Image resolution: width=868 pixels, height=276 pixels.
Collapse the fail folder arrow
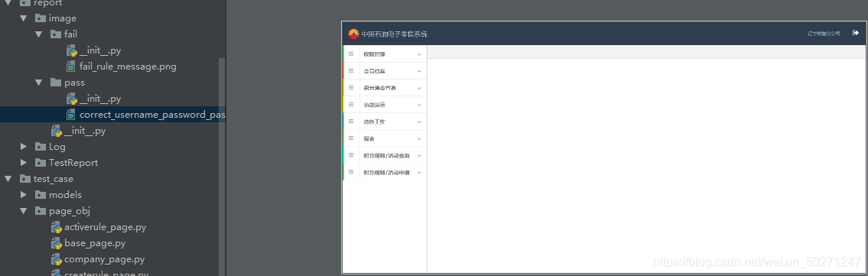(x=39, y=34)
